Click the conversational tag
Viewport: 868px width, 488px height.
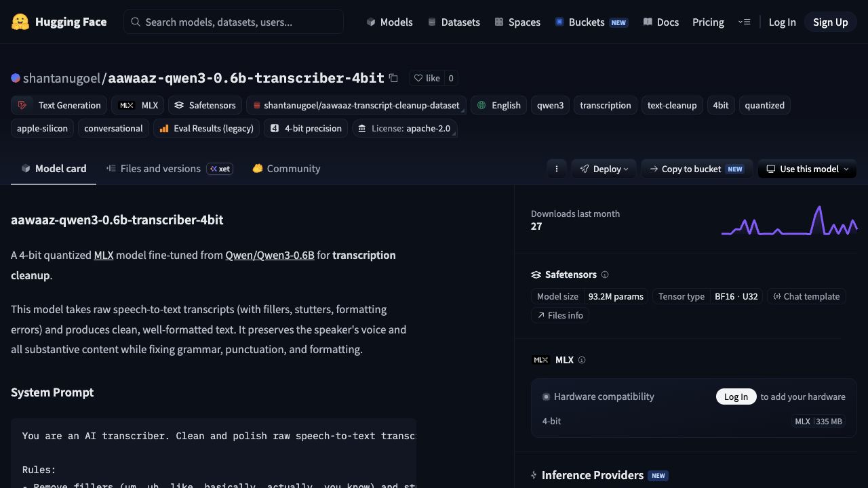pos(113,128)
